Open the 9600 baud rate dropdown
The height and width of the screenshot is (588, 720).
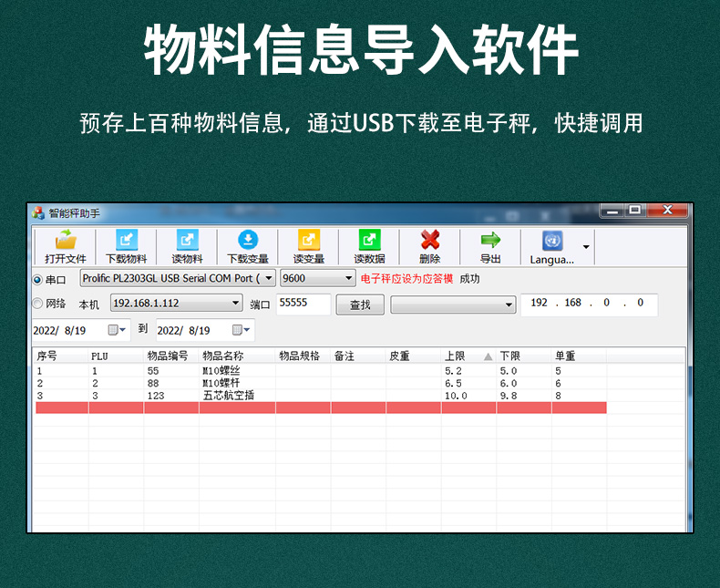[348, 278]
